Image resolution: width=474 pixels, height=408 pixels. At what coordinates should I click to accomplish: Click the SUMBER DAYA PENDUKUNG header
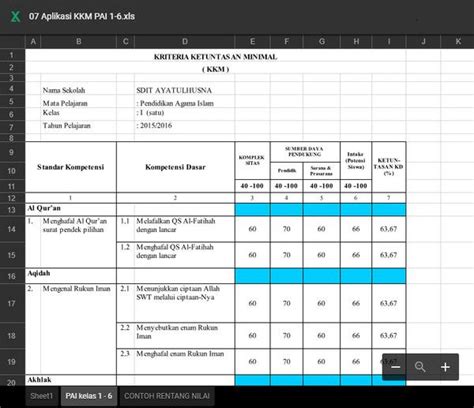pos(305,152)
